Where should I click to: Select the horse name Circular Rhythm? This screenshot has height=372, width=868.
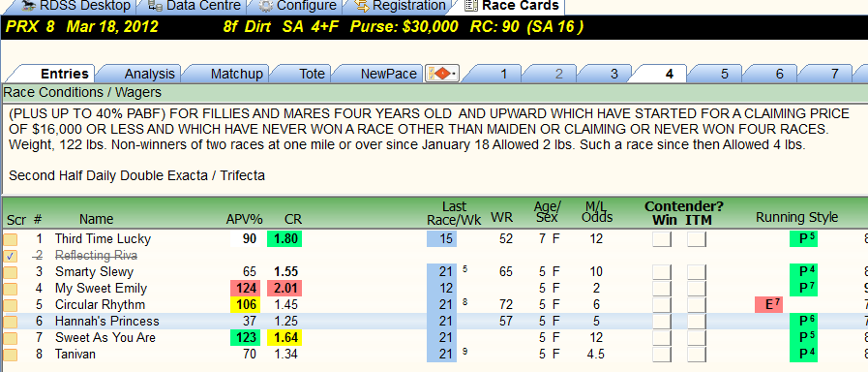[x=100, y=305]
